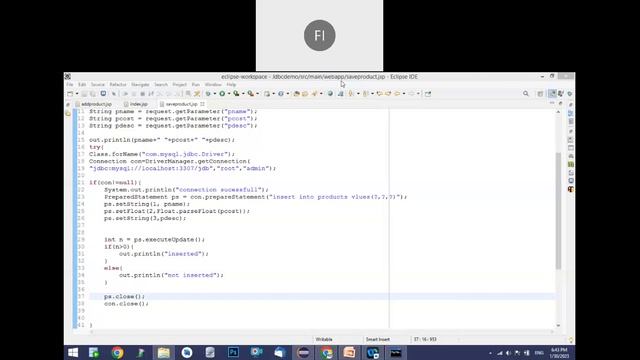Click code line 'con.close();'

126,304
